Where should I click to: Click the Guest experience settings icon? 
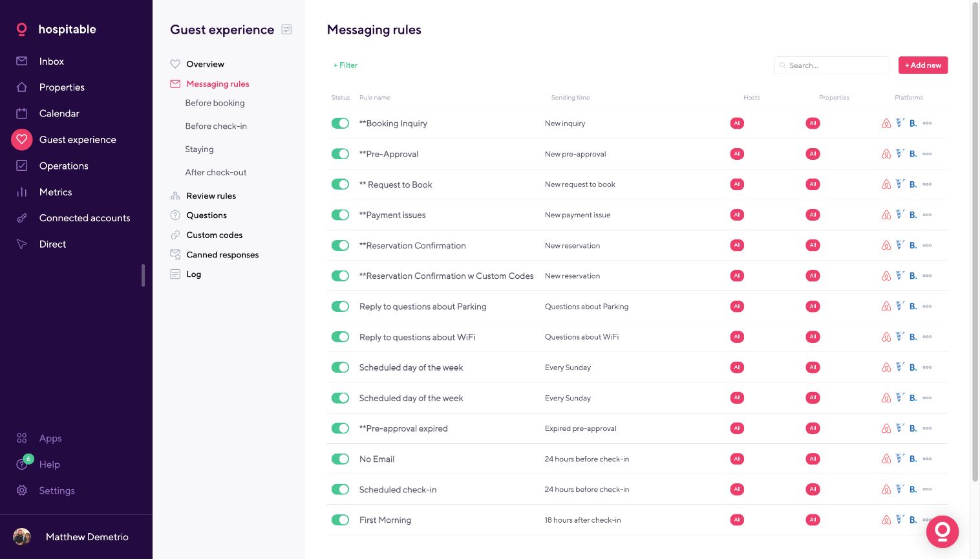(x=286, y=29)
